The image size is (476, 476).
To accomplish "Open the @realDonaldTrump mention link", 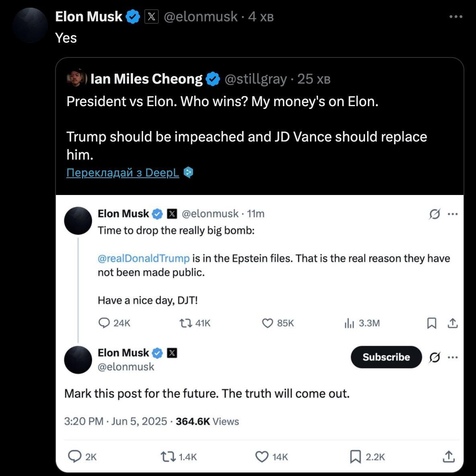I will 144,258.
